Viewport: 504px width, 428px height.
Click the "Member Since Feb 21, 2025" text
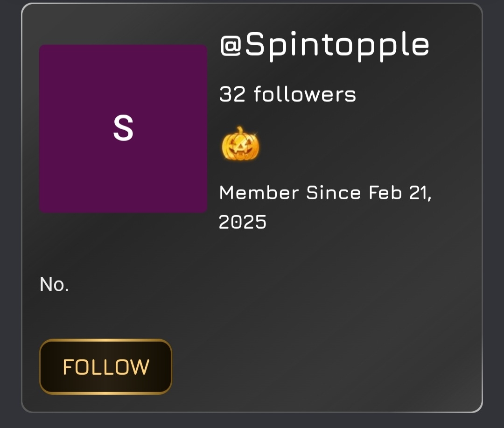point(325,206)
